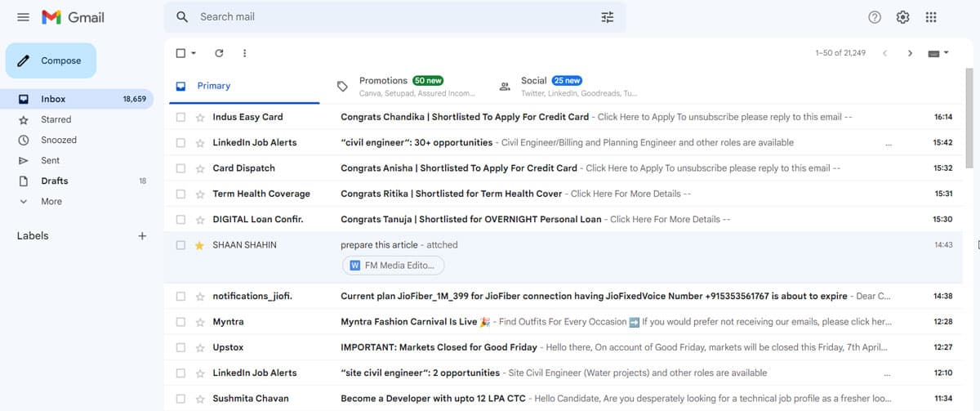
Task: Go to next page of emails
Action: (910, 53)
